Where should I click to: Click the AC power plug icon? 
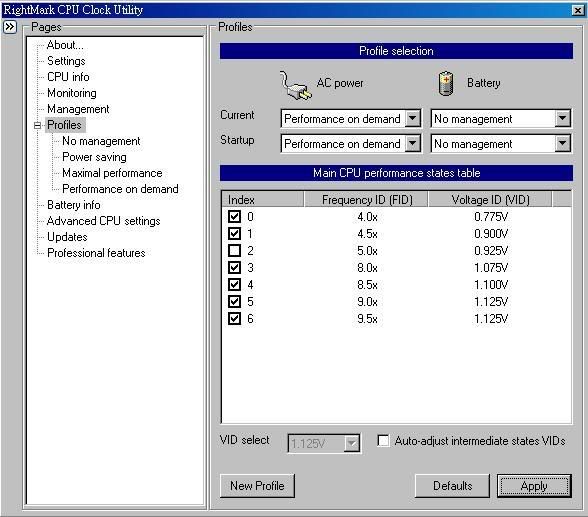coord(295,85)
